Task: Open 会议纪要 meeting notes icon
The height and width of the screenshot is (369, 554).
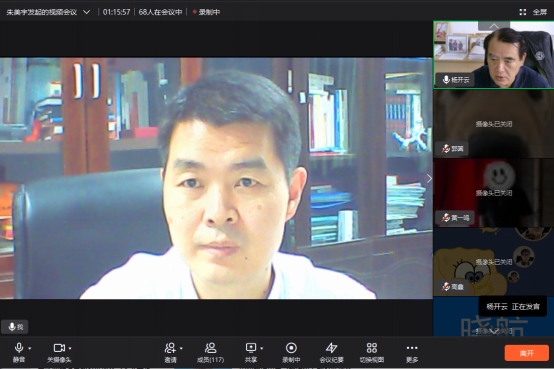Action: pyautogui.click(x=331, y=352)
